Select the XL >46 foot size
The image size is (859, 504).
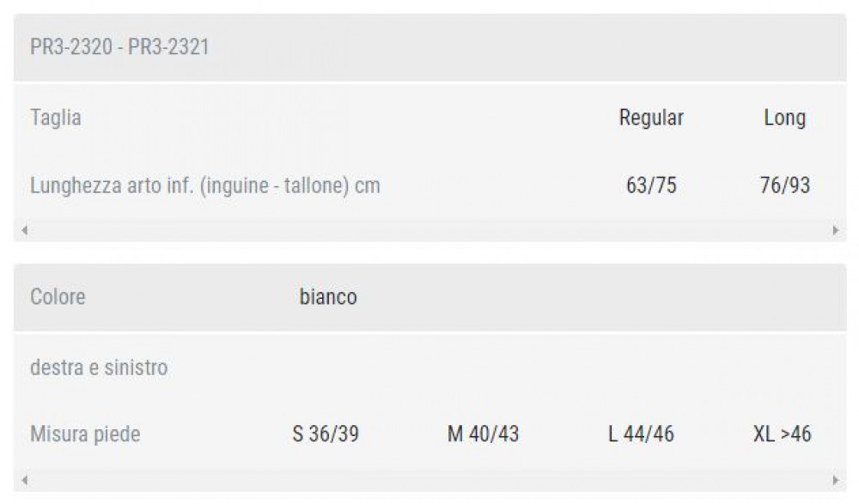[782, 434]
